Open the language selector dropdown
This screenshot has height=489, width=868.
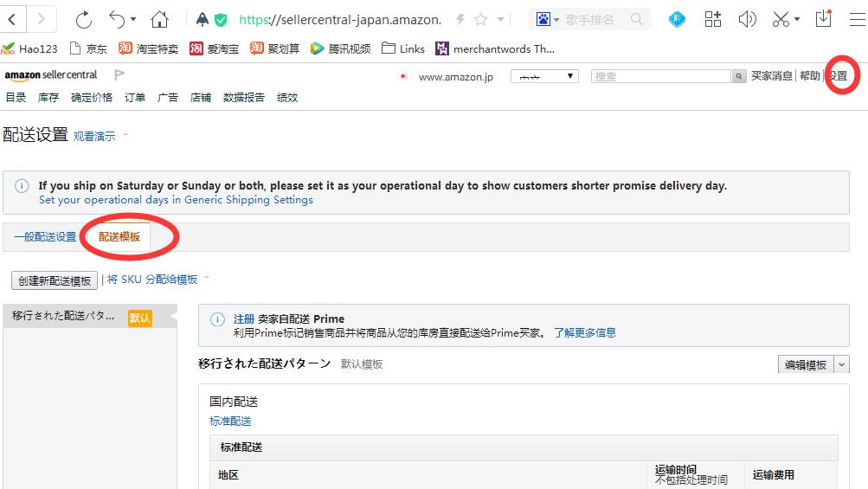(x=544, y=76)
